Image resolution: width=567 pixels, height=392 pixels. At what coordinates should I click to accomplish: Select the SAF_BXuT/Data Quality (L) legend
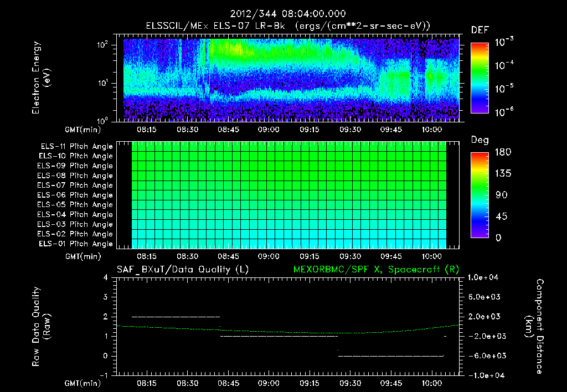pos(183,270)
